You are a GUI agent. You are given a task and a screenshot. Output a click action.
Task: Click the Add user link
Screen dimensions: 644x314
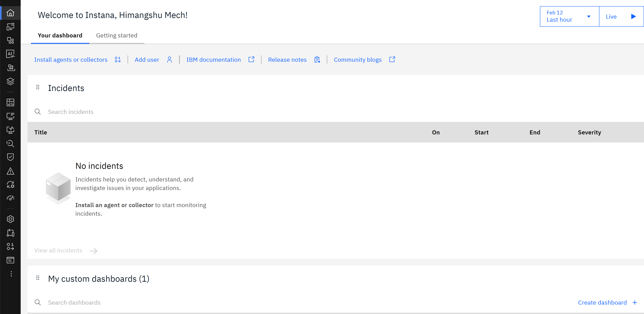coord(153,60)
